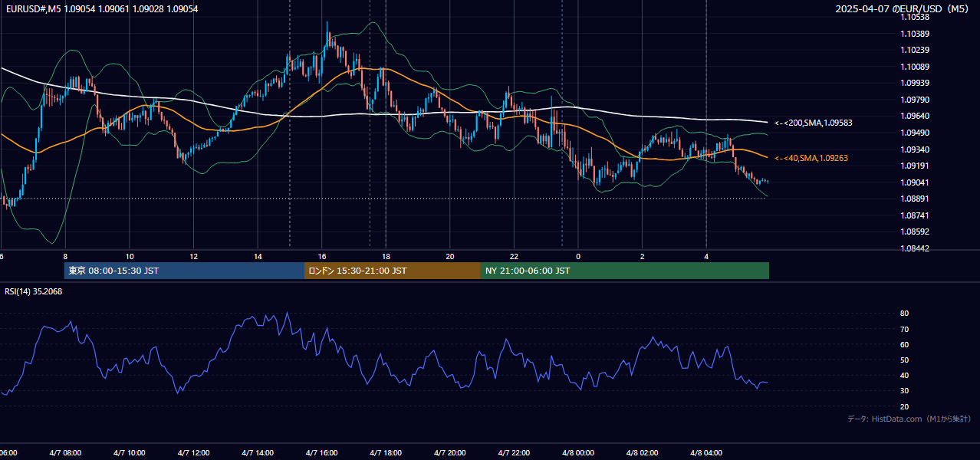Click the 4/7 18:00 date axis label

pyautogui.click(x=386, y=453)
